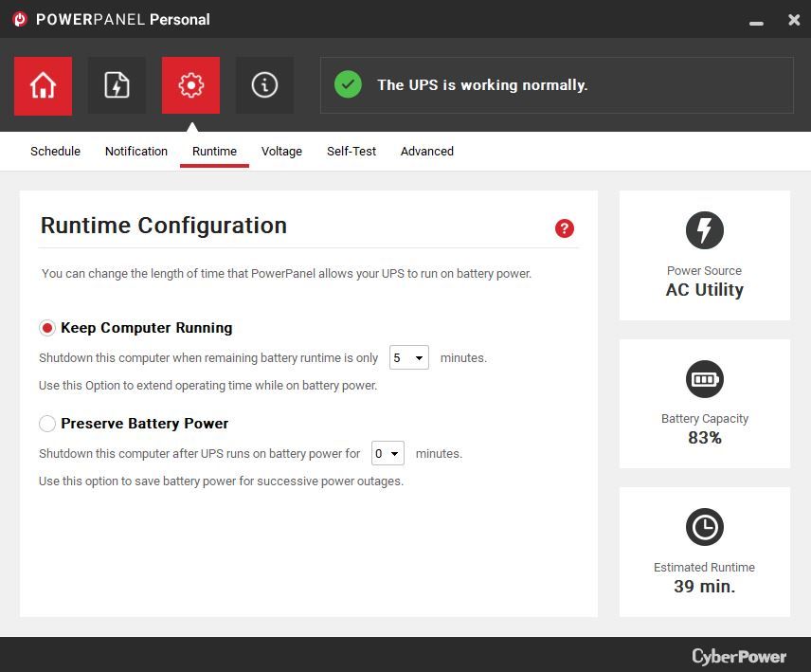This screenshot has height=672, width=811.
Task: Close the PowerPanel Personal window
Action: click(794, 20)
